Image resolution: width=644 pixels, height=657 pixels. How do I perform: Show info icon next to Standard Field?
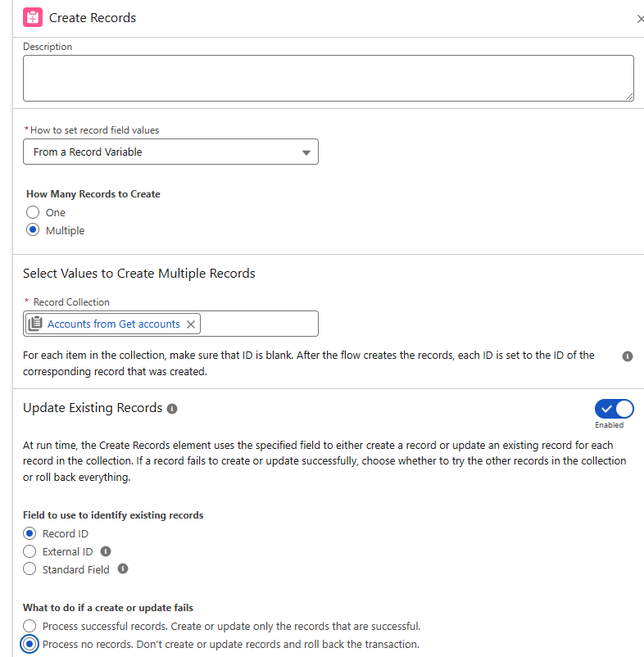123,569
